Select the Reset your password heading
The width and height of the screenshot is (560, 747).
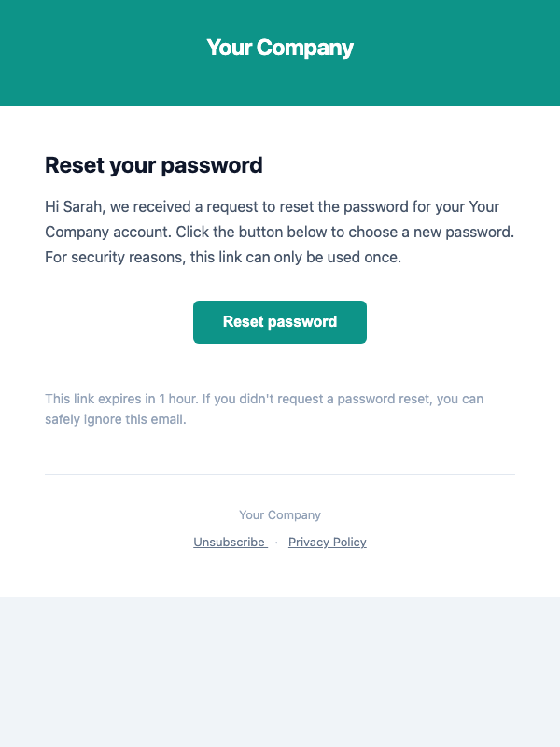coord(153,165)
